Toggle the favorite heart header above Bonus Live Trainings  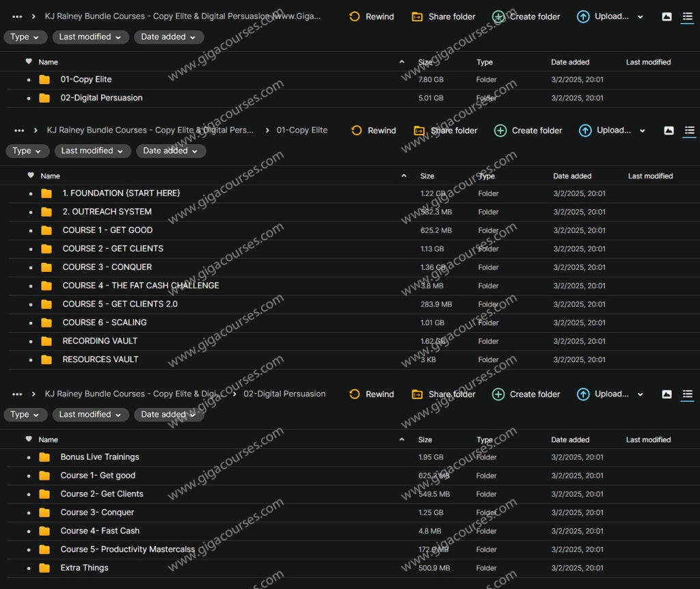29,439
